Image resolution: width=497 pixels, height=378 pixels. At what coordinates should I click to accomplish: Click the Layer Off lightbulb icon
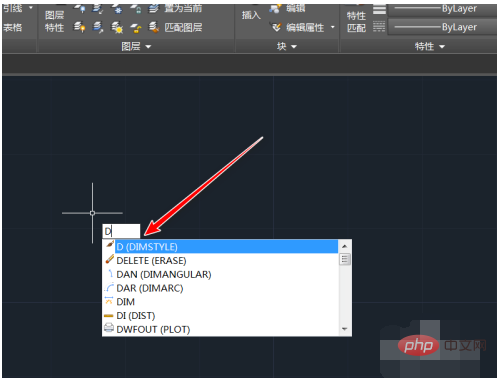tap(79, 8)
